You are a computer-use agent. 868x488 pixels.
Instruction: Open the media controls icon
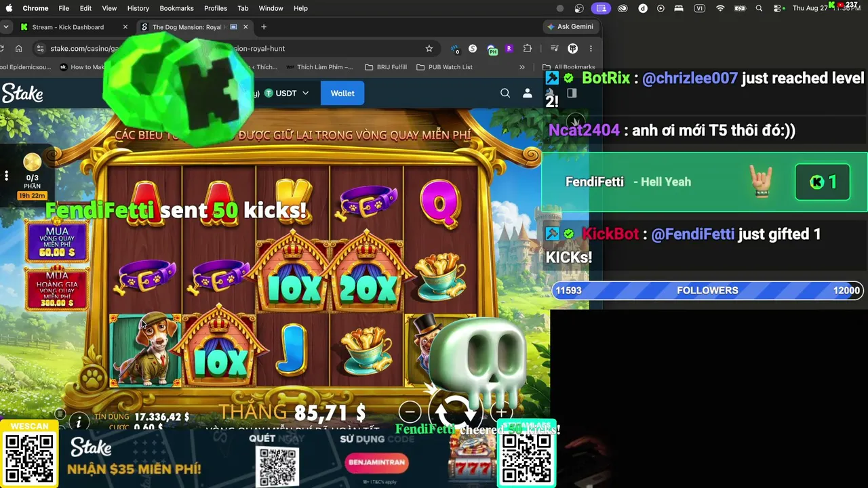tap(554, 48)
